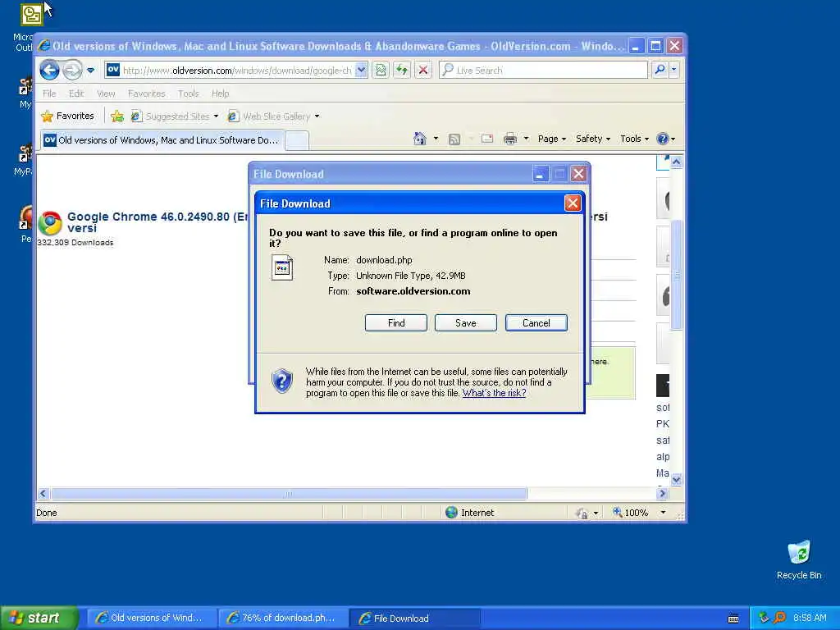This screenshot has height=630, width=840.
Task: Open the Safety command menu
Action: (x=592, y=139)
